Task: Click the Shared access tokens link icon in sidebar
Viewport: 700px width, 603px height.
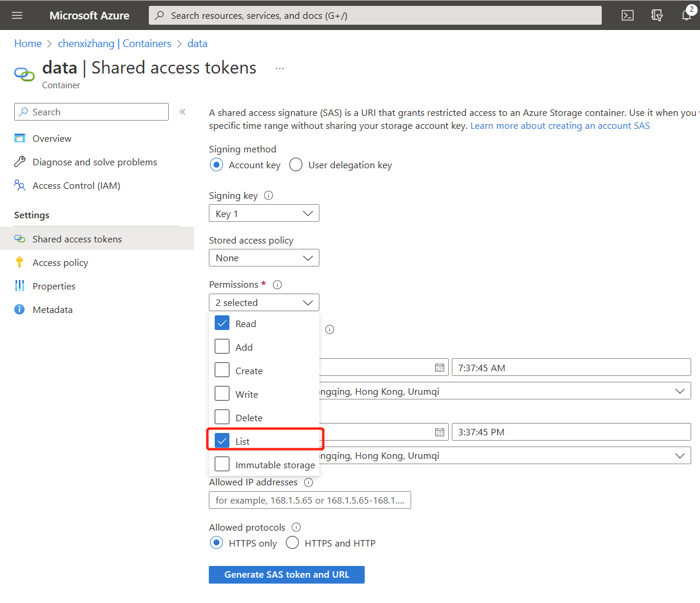Action: [x=19, y=239]
